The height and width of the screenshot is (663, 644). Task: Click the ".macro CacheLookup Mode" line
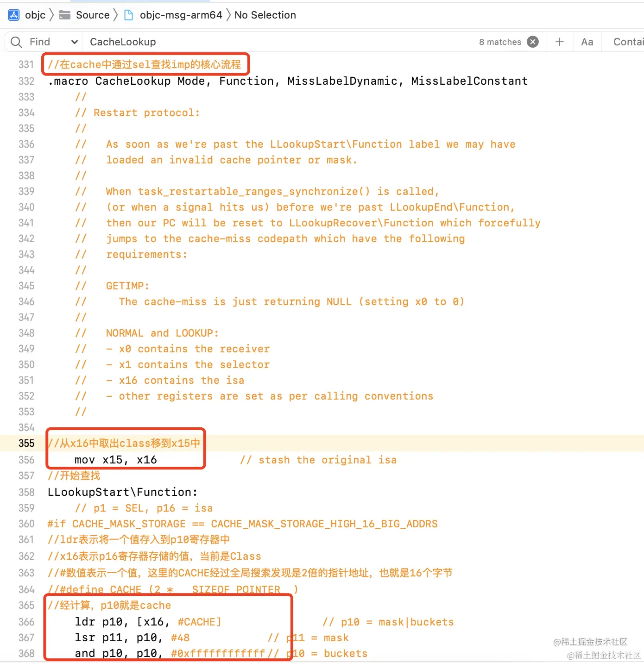tap(288, 81)
